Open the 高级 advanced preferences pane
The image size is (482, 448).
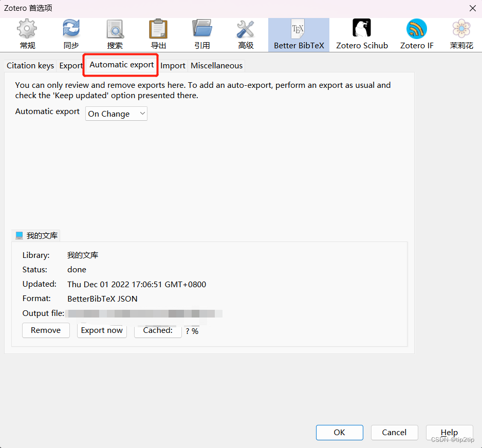click(246, 34)
